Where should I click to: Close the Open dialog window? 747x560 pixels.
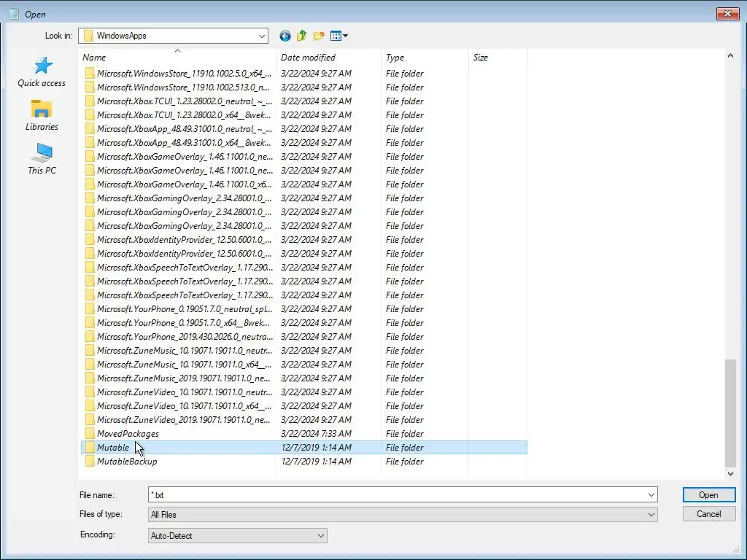click(x=727, y=13)
